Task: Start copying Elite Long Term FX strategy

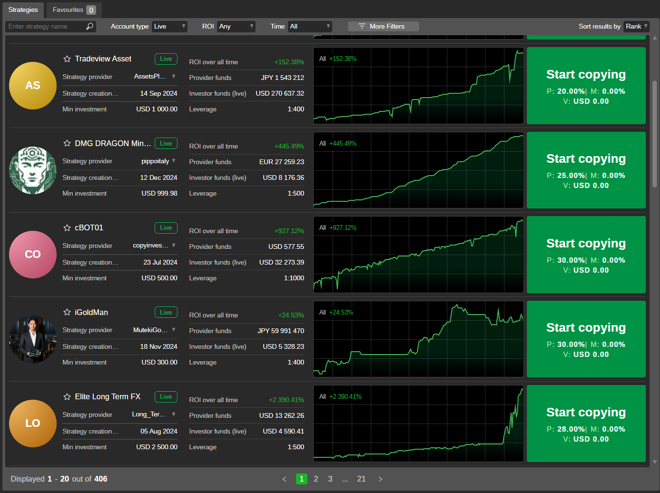Action: (x=586, y=423)
